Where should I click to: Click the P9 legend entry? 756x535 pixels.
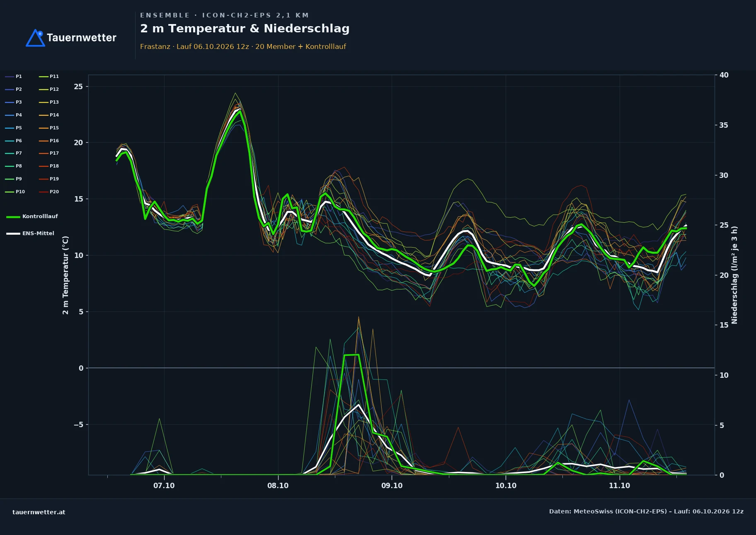point(14,179)
